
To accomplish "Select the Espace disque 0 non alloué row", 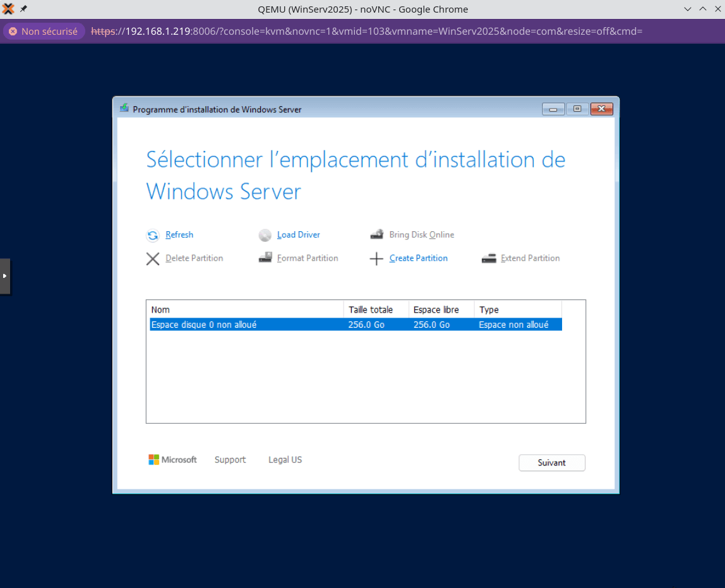I will [x=356, y=325].
